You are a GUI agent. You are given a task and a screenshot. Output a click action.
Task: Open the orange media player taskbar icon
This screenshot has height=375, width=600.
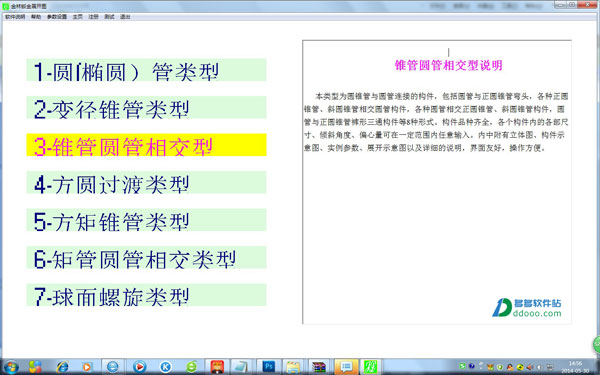coord(87,367)
